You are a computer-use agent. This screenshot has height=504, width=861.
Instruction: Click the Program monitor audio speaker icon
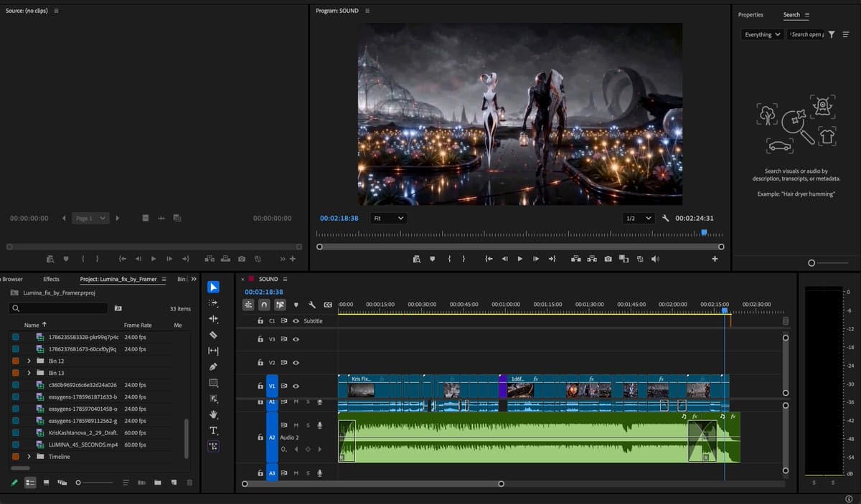click(655, 259)
